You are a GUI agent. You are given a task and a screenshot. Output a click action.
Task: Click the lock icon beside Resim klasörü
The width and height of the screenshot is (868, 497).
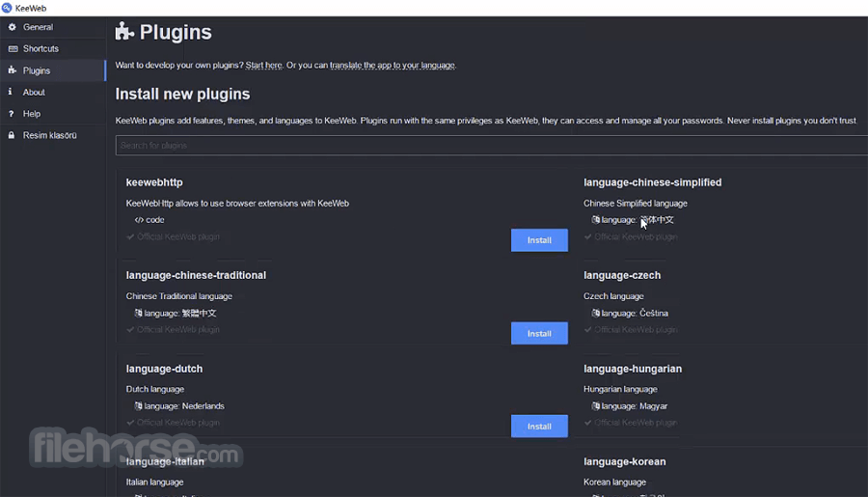11,135
